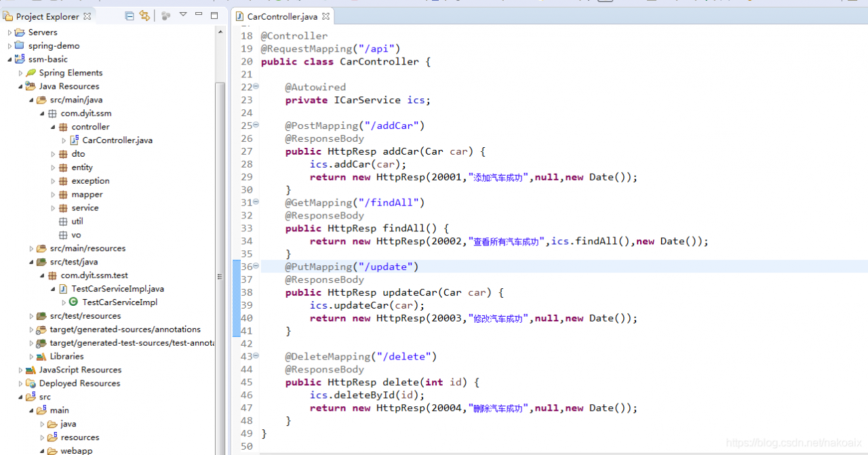Collapse the src folder node

pyautogui.click(x=20, y=398)
